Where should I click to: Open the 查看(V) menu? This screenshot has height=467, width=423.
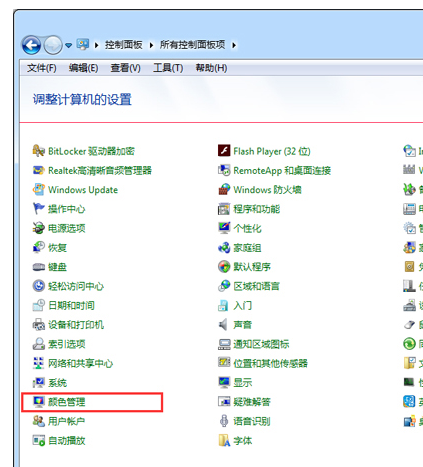pos(125,68)
